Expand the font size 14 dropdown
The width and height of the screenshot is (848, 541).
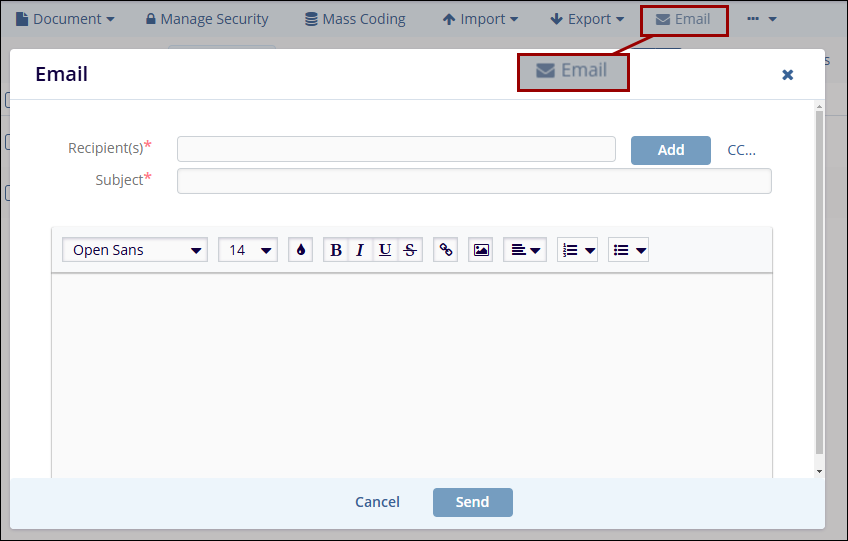(x=248, y=250)
